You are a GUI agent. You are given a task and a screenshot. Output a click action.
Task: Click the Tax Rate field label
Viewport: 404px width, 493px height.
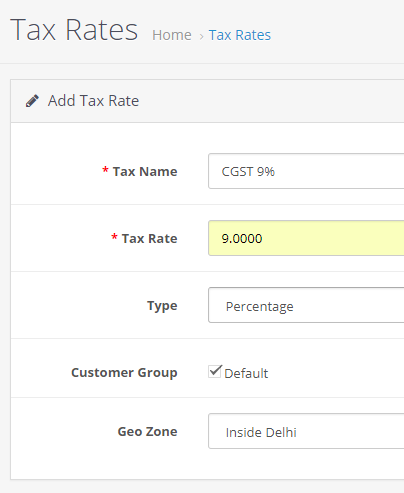(149, 238)
